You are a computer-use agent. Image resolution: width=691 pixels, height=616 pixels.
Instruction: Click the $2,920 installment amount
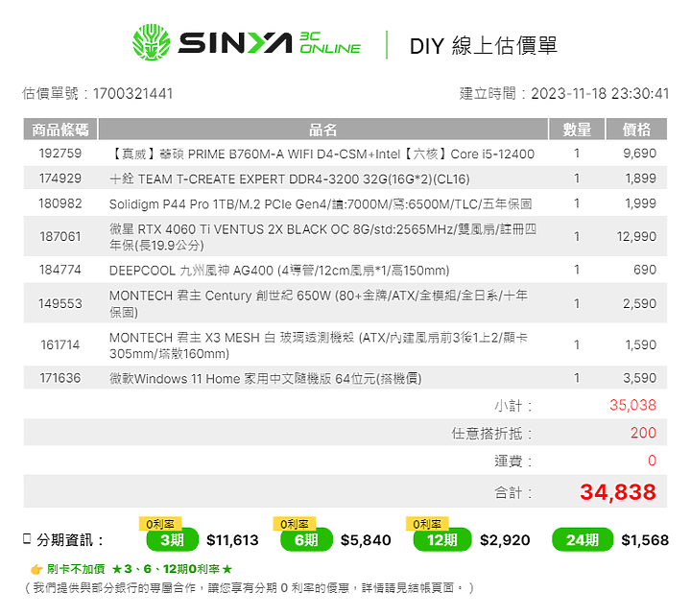click(505, 540)
